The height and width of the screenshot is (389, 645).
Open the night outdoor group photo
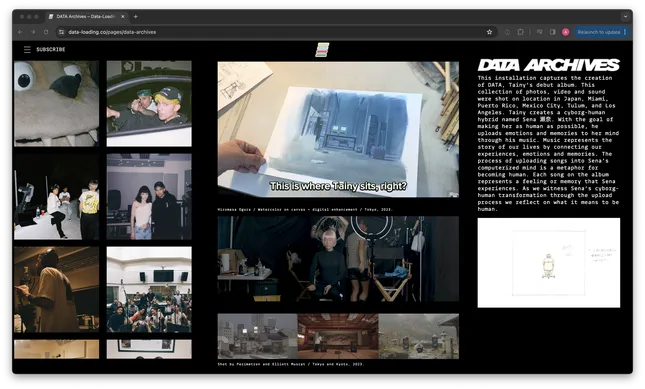(56, 197)
